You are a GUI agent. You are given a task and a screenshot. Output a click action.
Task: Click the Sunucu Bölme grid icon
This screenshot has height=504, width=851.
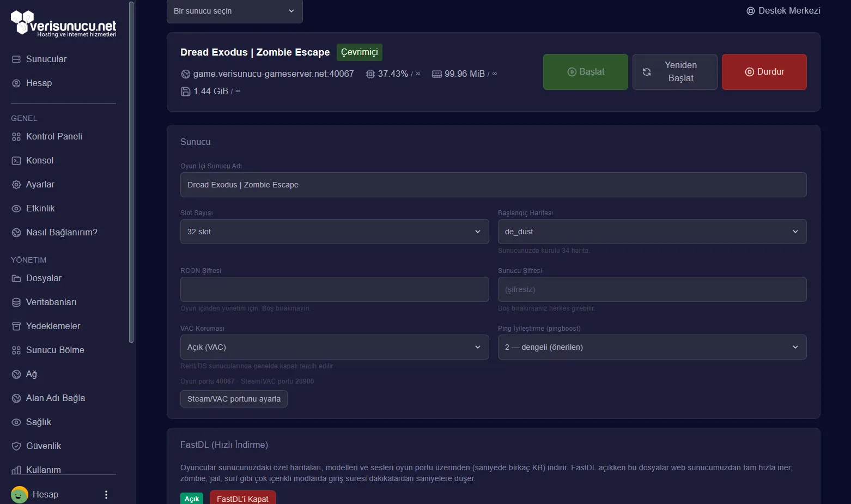coord(16,350)
